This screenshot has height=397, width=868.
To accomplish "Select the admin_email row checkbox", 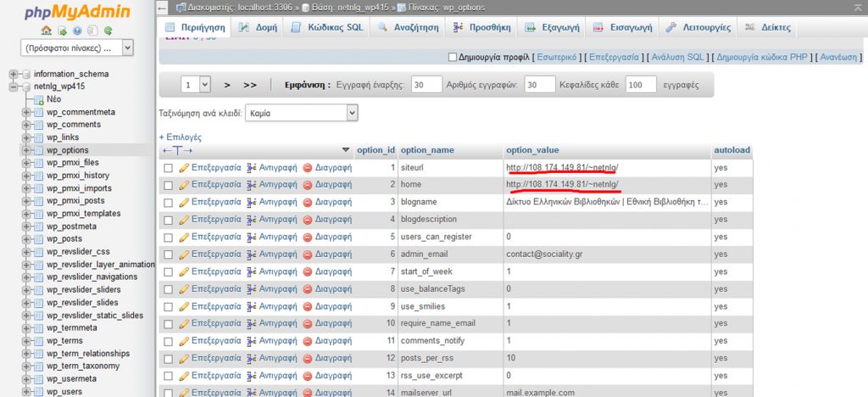I will pyautogui.click(x=169, y=254).
